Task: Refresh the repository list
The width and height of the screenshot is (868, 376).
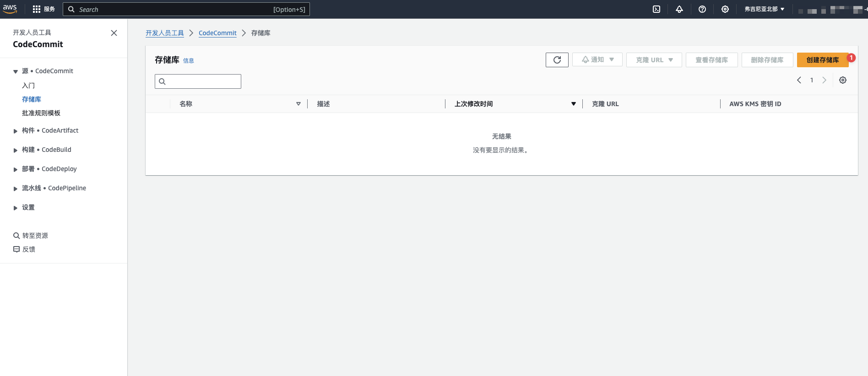Action: [x=557, y=60]
